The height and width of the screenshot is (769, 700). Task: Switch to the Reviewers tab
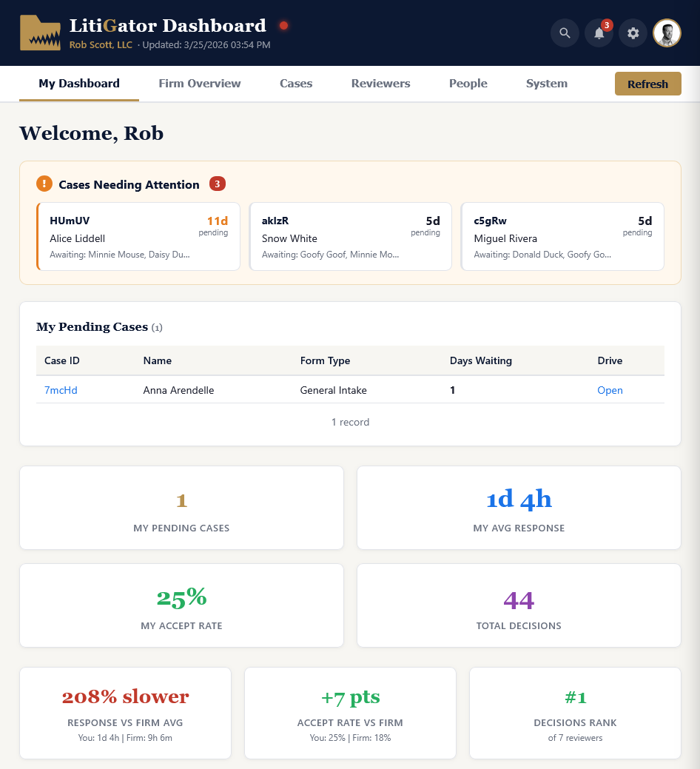click(380, 84)
